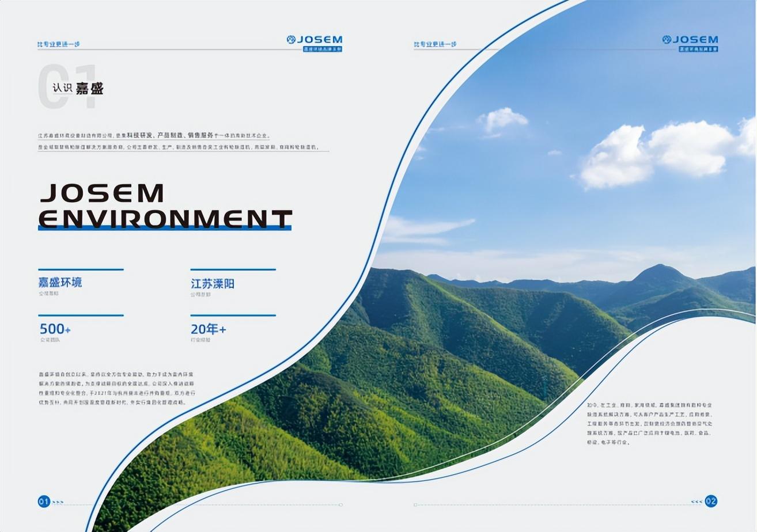This screenshot has height=532, width=757.
Task: Click the JOSEM logo on the right page
Action: click(690, 40)
